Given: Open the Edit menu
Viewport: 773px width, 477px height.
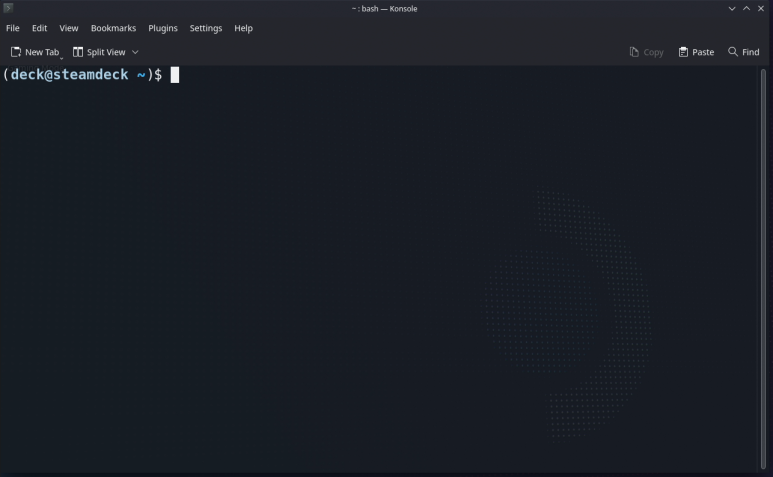Looking at the screenshot, I should [39, 28].
